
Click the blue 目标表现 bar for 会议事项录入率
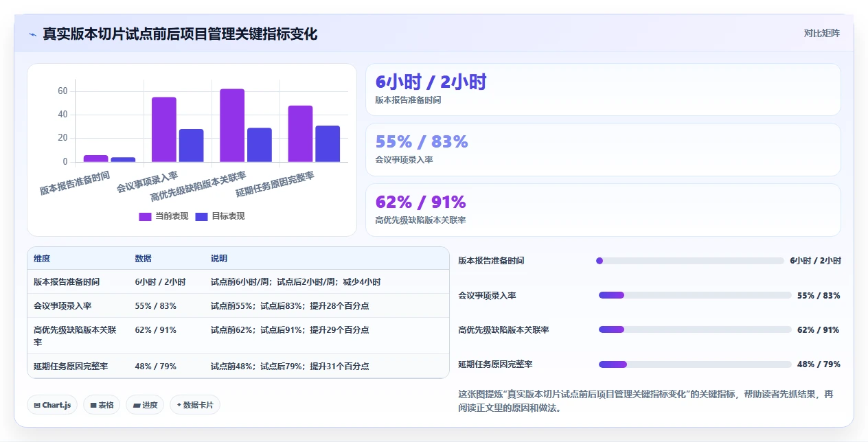(x=192, y=146)
